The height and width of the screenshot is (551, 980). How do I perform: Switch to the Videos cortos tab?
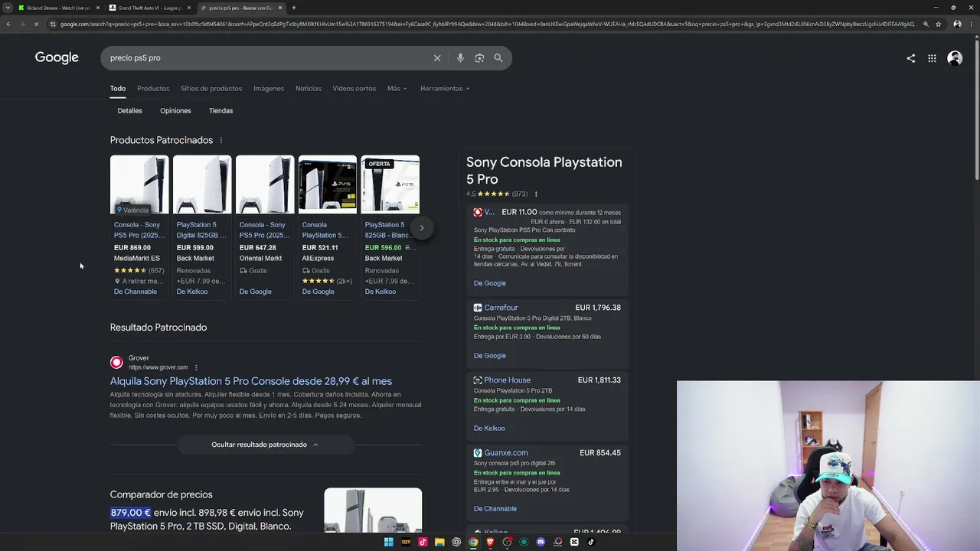354,89
